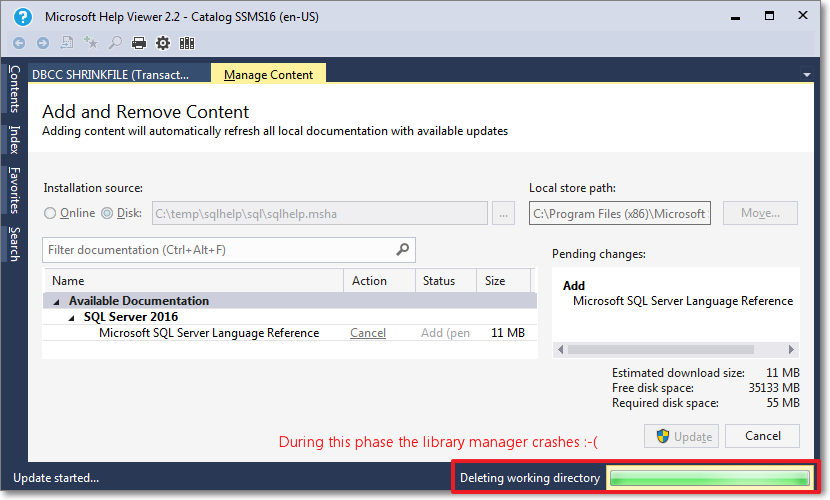Click the Find in Topic magnifier icon
This screenshot has height=500, width=830.
point(115,42)
